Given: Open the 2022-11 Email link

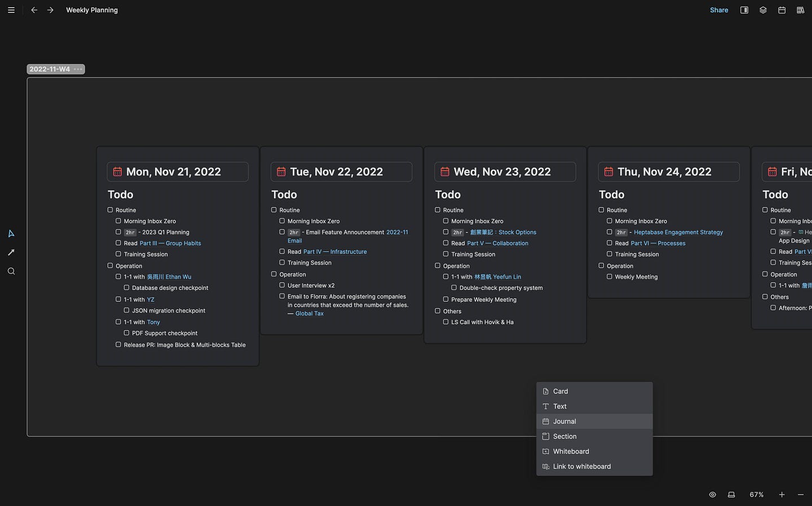Looking at the screenshot, I should click(397, 232).
